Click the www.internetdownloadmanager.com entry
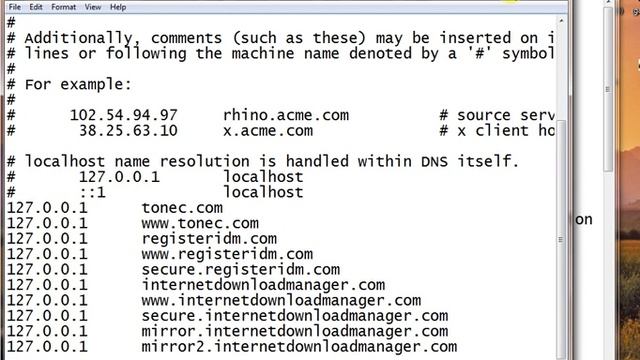 pyautogui.click(x=281, y=300)
